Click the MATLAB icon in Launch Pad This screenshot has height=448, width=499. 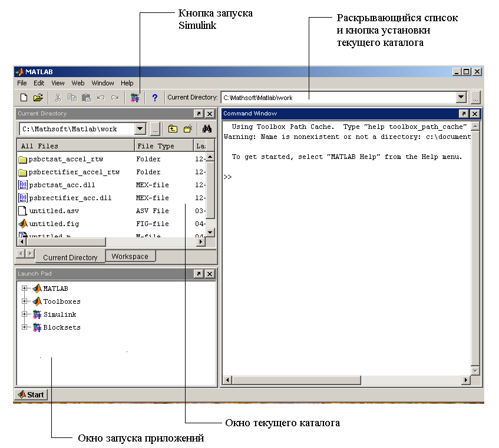click(37, 288)
